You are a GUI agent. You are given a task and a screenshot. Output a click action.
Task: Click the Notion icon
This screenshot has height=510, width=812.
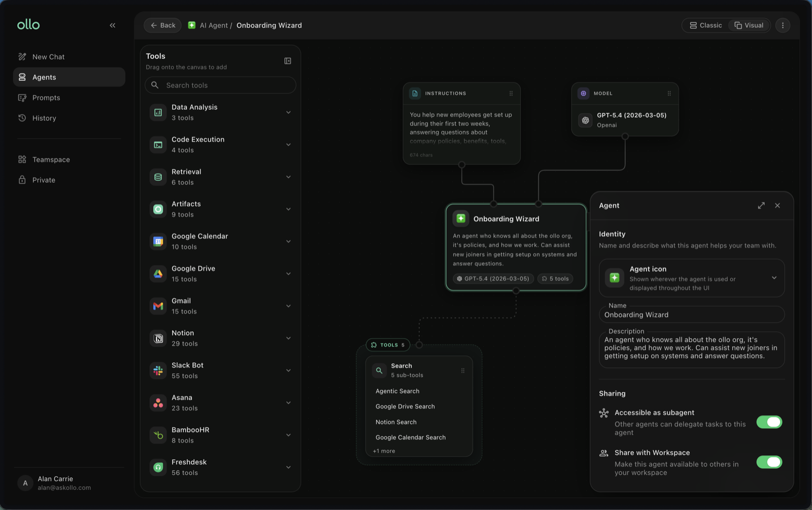(x=158, y=338)
